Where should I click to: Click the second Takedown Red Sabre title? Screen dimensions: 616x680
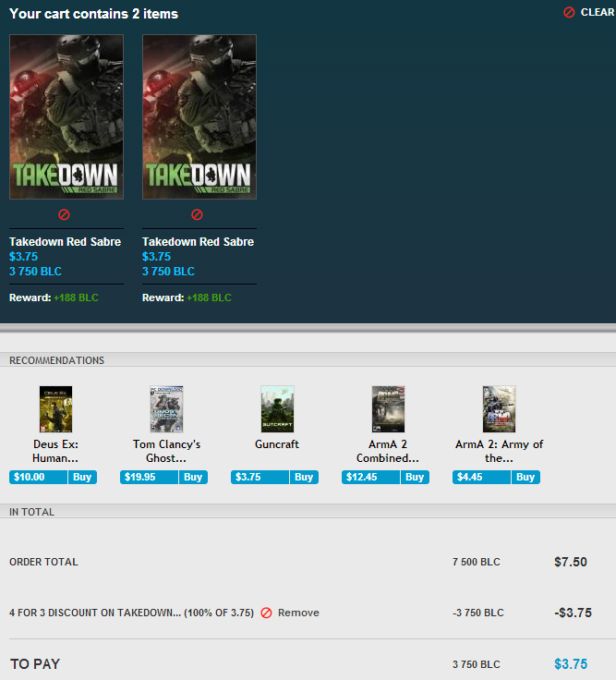pos(199,242)
